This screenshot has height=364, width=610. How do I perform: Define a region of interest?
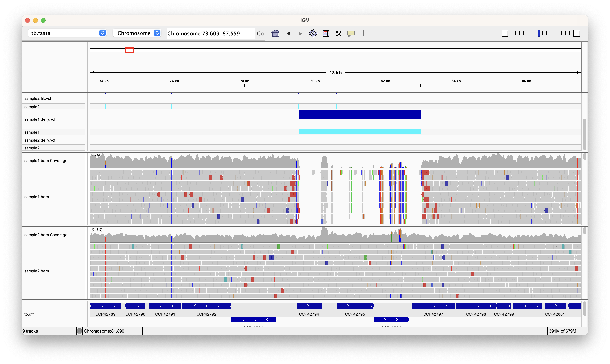[x=326, y=33]
